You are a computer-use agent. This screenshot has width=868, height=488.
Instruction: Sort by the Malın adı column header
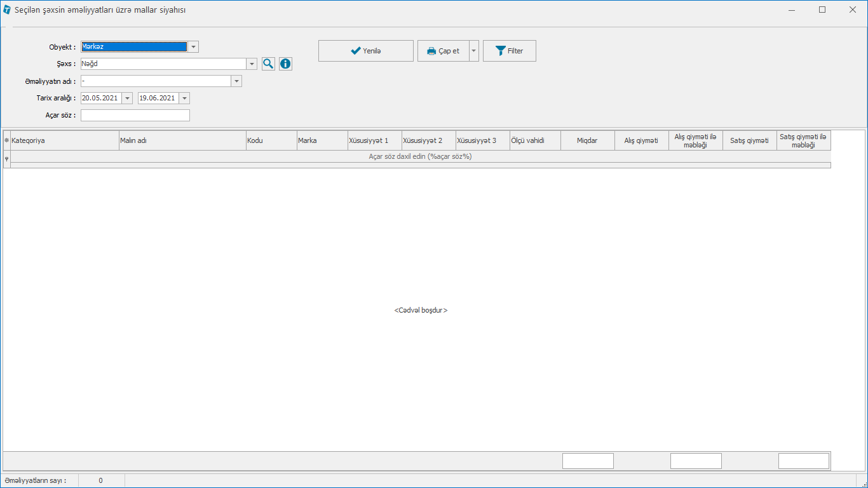[x=182, y=140]
